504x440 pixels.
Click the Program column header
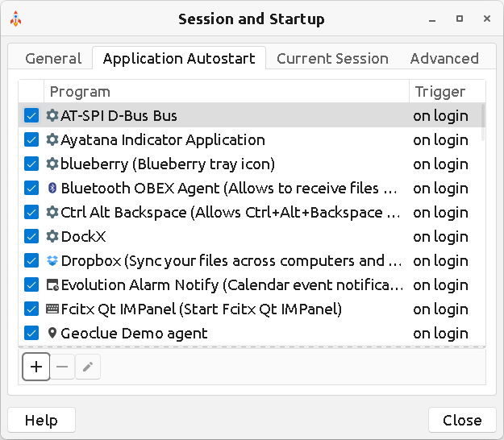pos(226,91)
